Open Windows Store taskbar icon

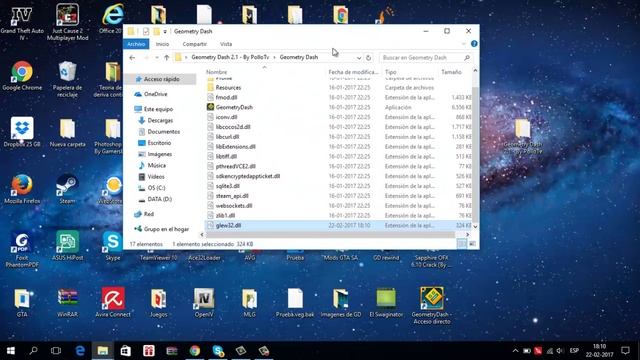[125, 351]
